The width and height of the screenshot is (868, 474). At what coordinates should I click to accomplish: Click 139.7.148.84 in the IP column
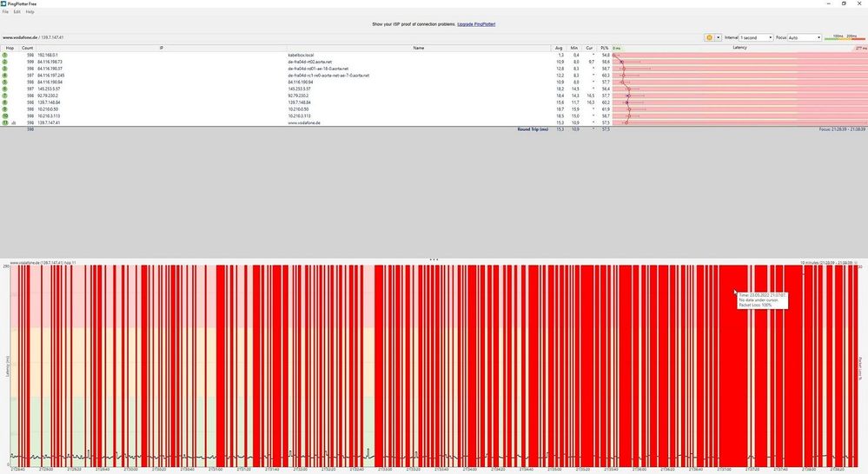point(49,102)
